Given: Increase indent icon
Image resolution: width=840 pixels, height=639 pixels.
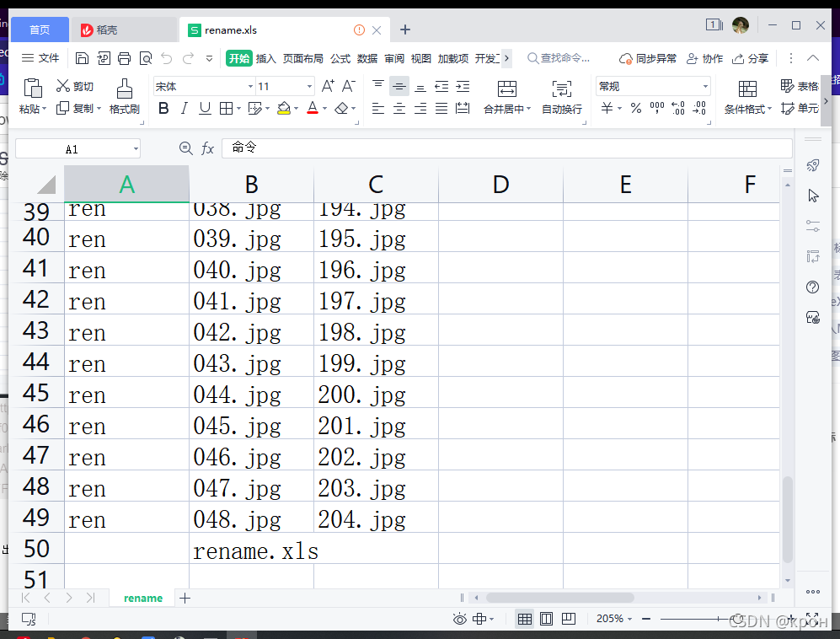Looking at the screenshot, I should point(463,86).
